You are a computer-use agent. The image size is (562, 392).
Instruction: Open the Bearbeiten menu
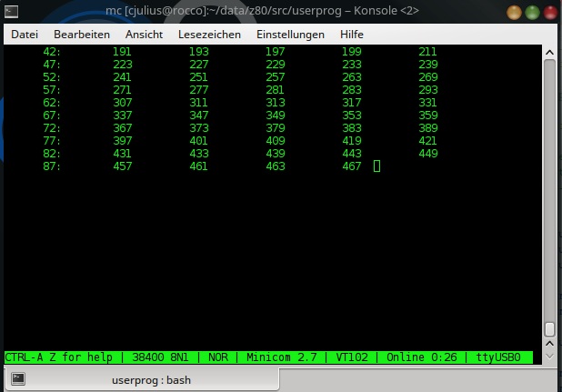82,35
